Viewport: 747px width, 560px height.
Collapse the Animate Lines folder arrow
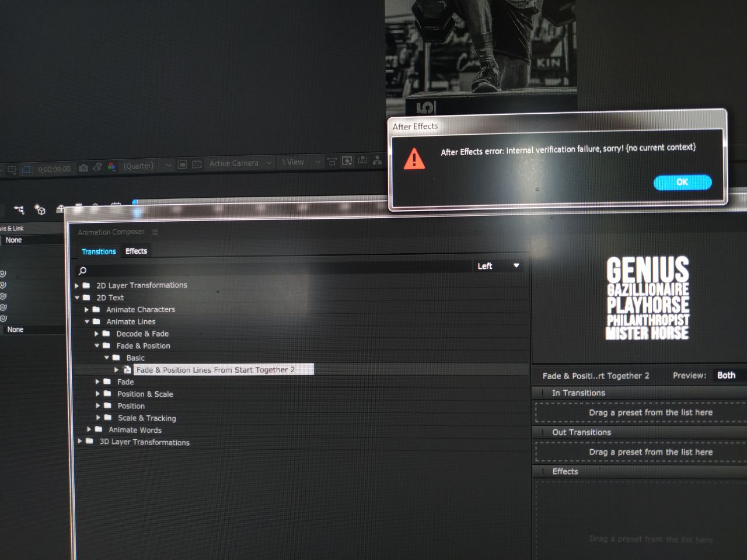(x=87, y=321)
